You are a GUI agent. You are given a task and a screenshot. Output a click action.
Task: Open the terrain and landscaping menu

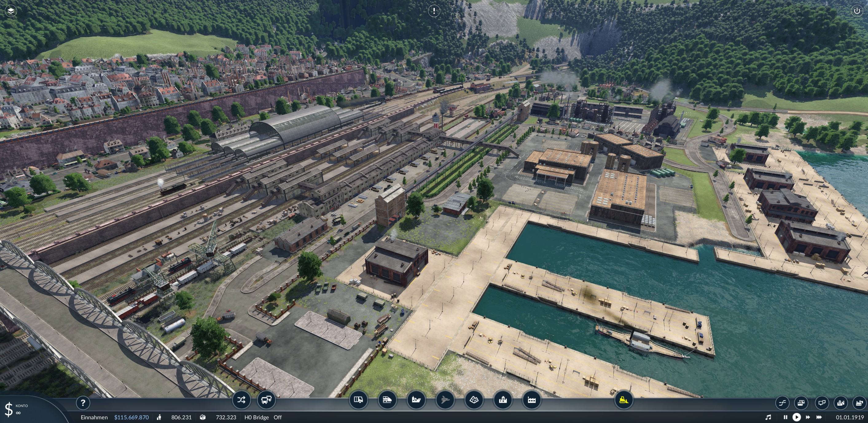click(x=474, y=400)
